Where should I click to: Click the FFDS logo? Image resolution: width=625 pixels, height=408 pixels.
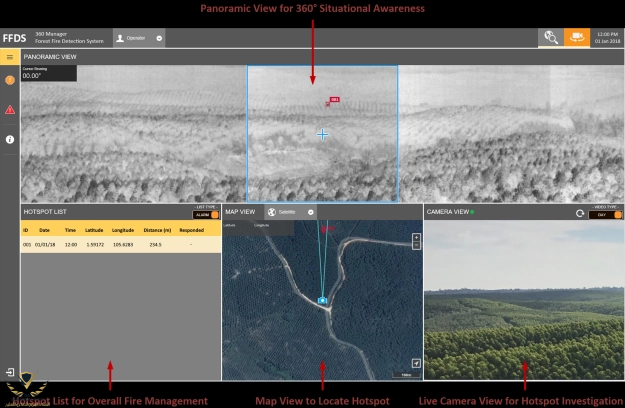point(14,38)
